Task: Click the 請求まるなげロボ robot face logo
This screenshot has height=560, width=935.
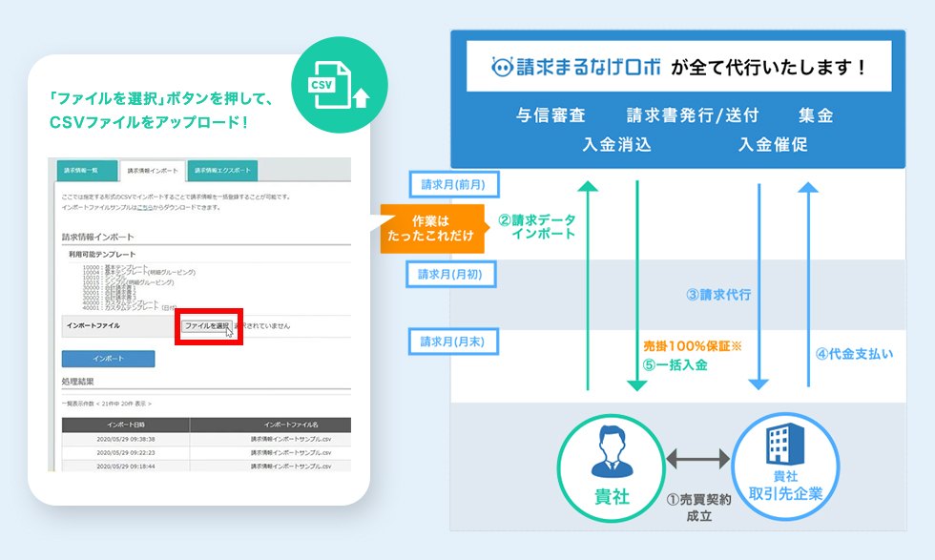Action: [x=502, y=67]
